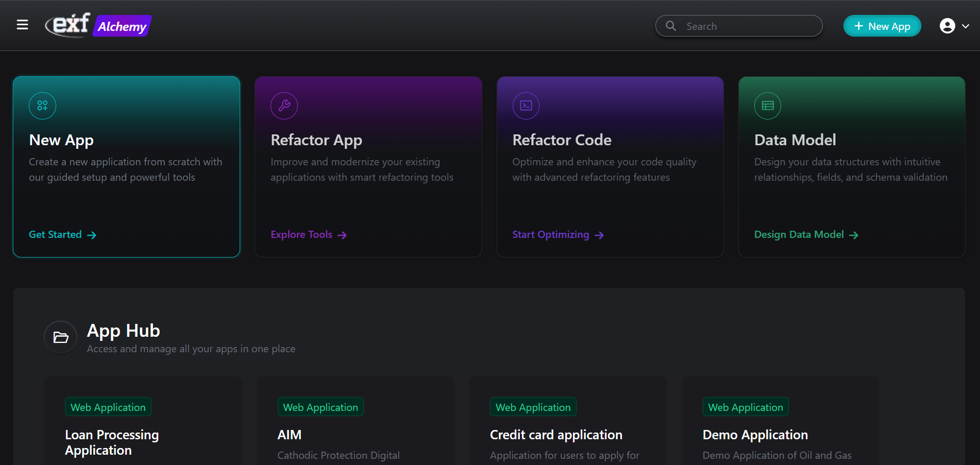
Task: Click the App Hub folder icon
Action: click(61, 337)
